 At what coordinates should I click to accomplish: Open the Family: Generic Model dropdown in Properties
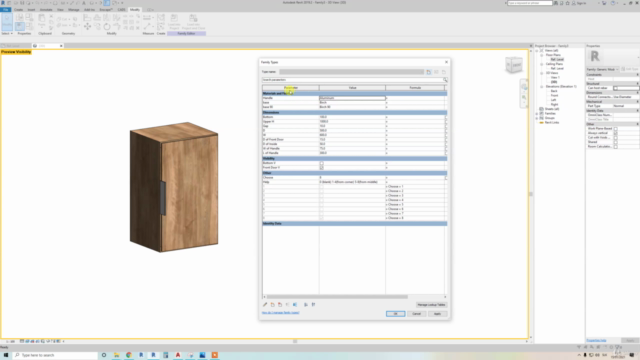pos(603,69)
